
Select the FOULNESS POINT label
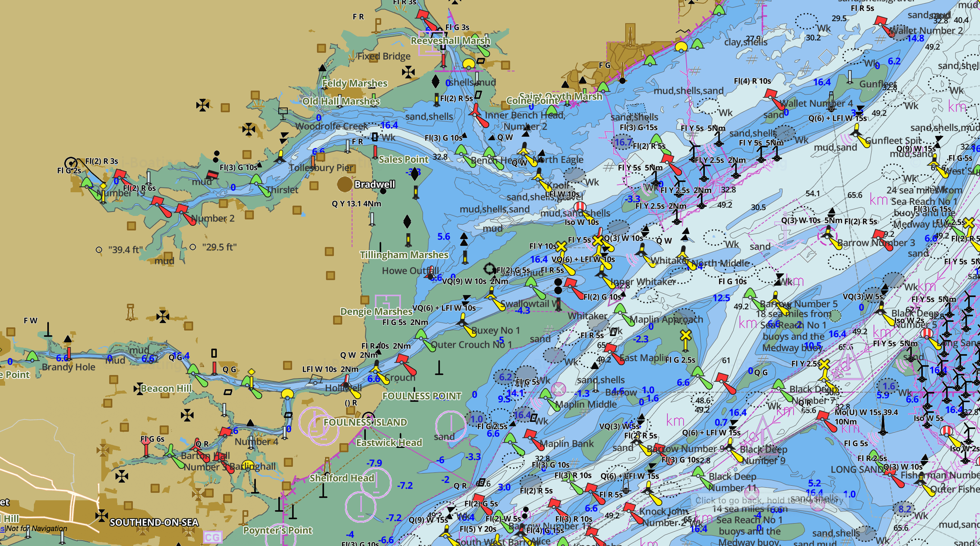click(x=422, y=396)
